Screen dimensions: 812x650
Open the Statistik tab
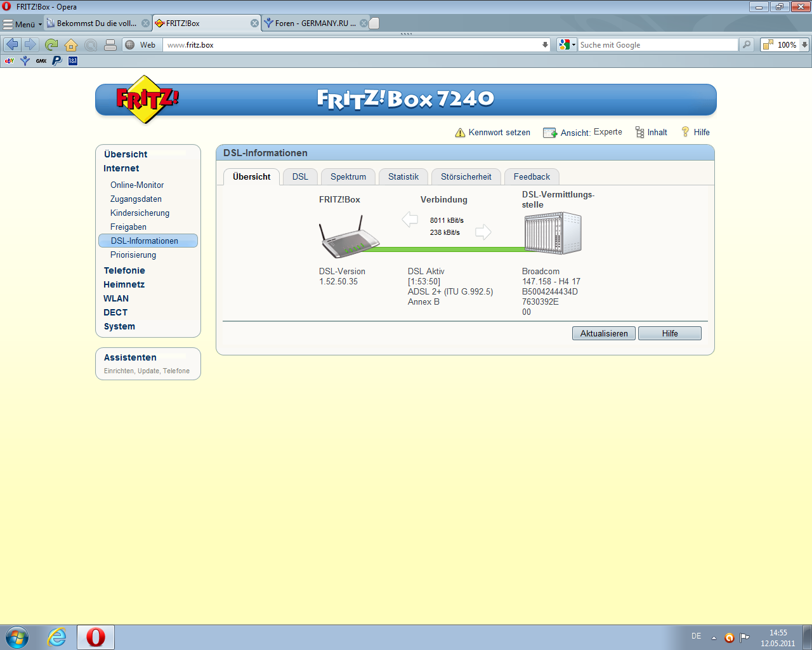[403, 177]
